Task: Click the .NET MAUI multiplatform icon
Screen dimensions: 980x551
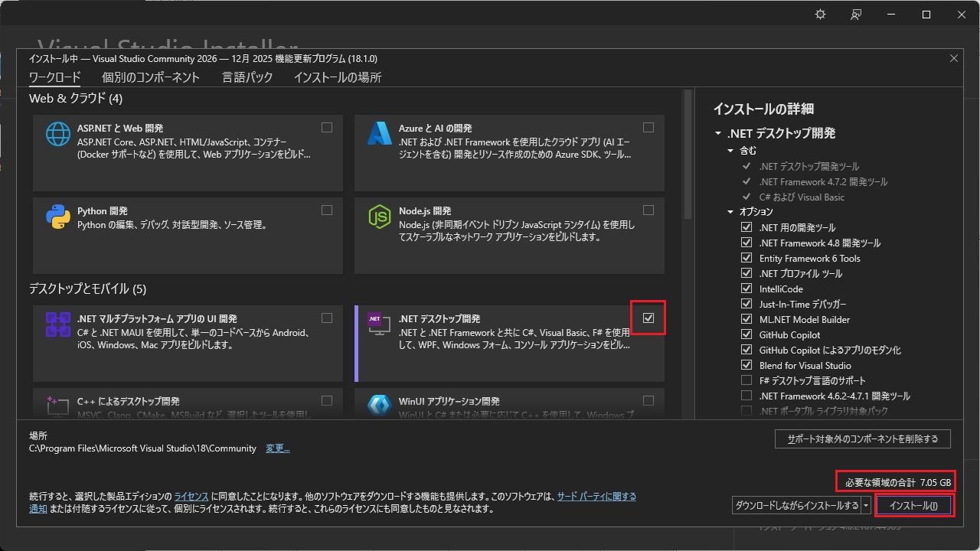Action: 58,325
